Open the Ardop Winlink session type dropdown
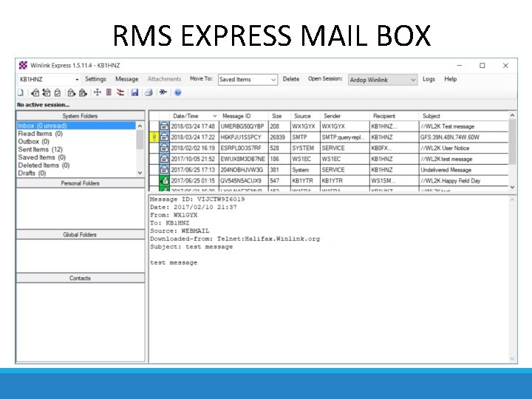The width and height of the screenshot is (532, 399). coord(413,80)
